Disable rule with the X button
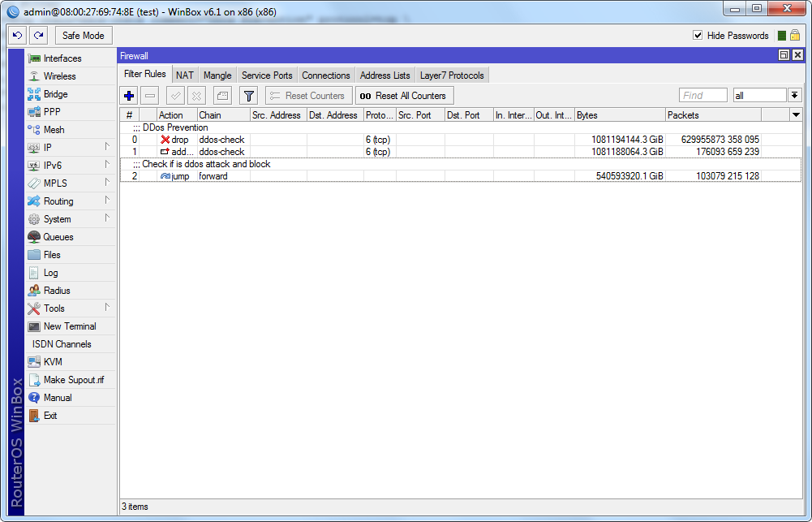 pyautogui.click(x=196, y=96)
